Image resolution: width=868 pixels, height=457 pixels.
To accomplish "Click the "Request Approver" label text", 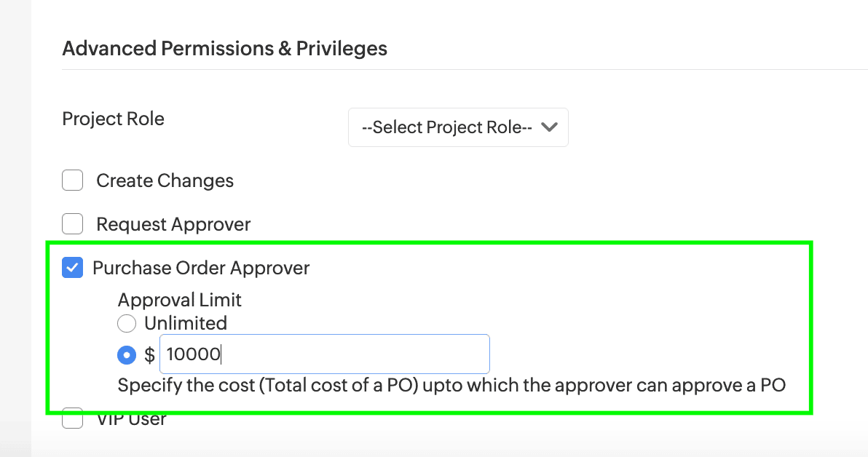I will [x=173, y=224].
